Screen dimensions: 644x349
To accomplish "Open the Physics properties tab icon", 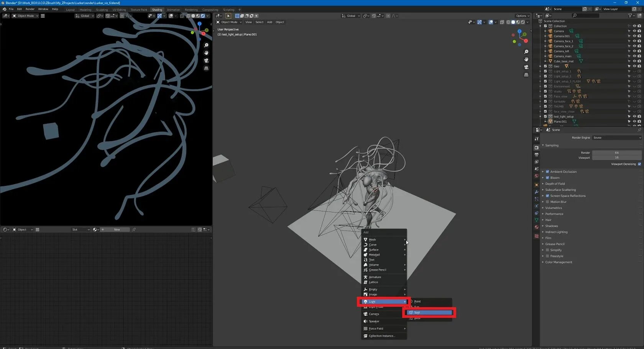I will pyautogui.click(x=537, y=206).
